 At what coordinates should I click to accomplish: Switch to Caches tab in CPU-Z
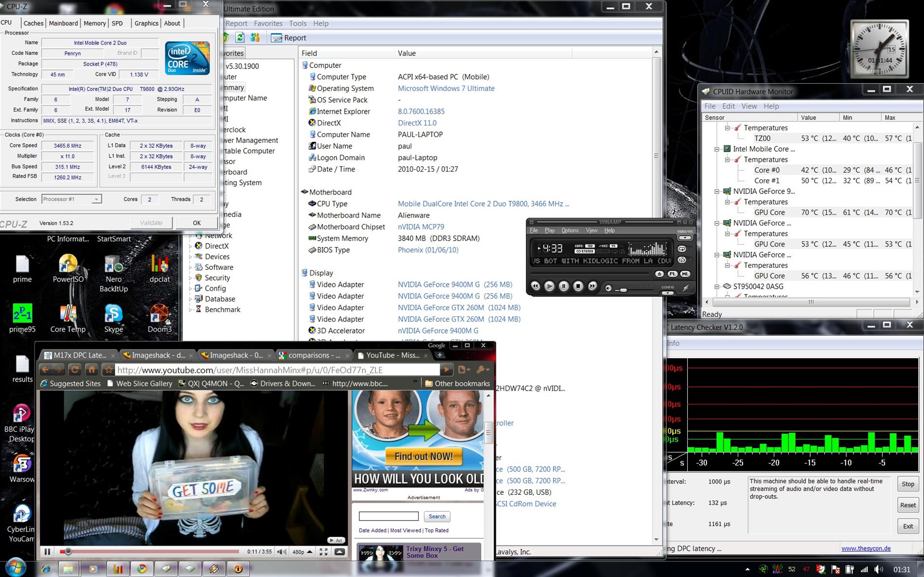point(34,23)
